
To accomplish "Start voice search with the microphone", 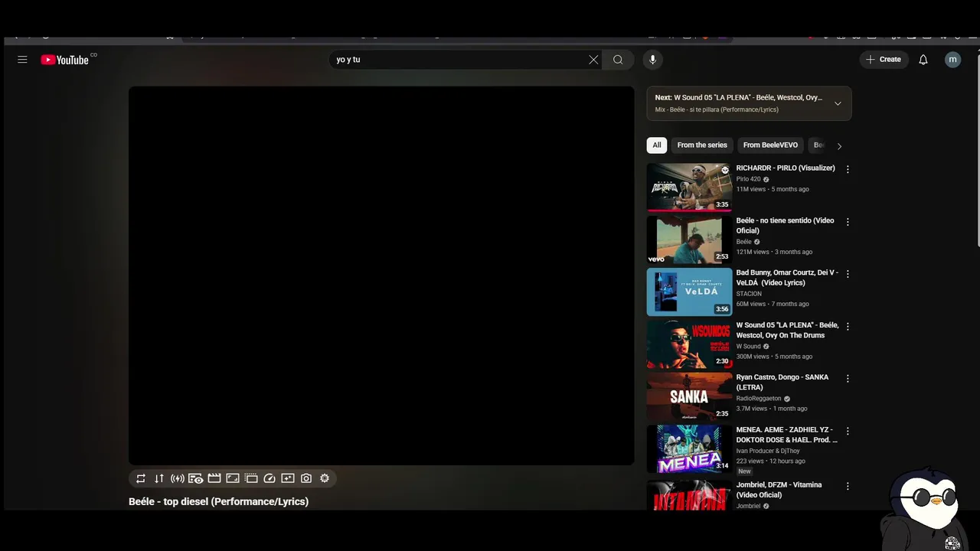I will click(x=652, y=60).
